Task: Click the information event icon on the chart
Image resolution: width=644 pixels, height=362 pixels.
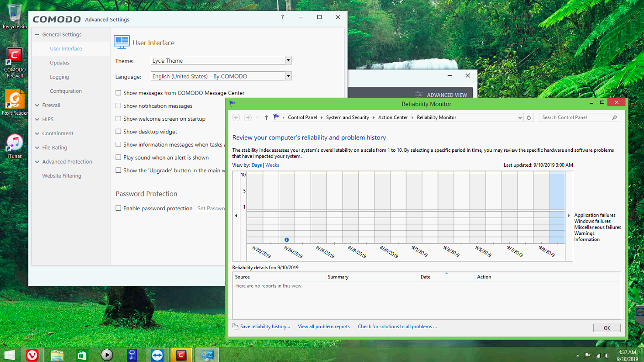Action: tap(286, 240)
